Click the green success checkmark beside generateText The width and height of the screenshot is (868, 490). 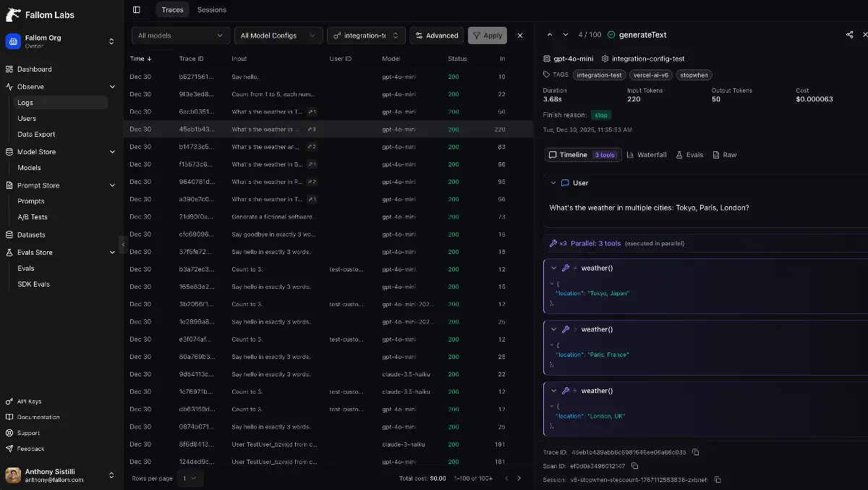point(612,34)
